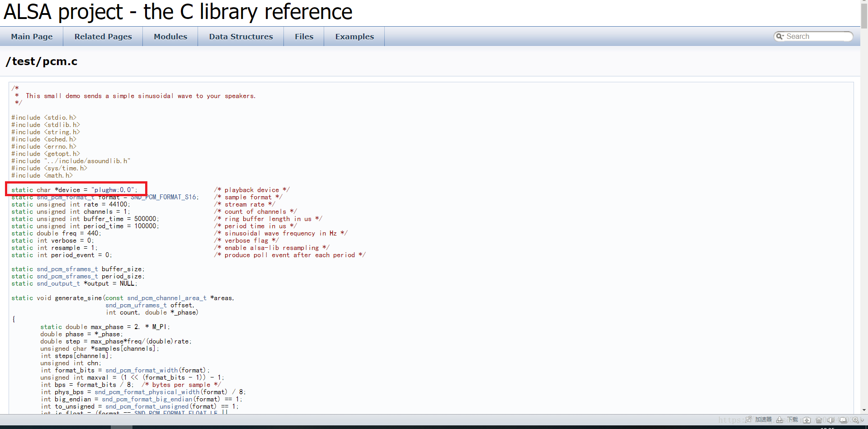Open downloads via the 下载 icon

779,420
